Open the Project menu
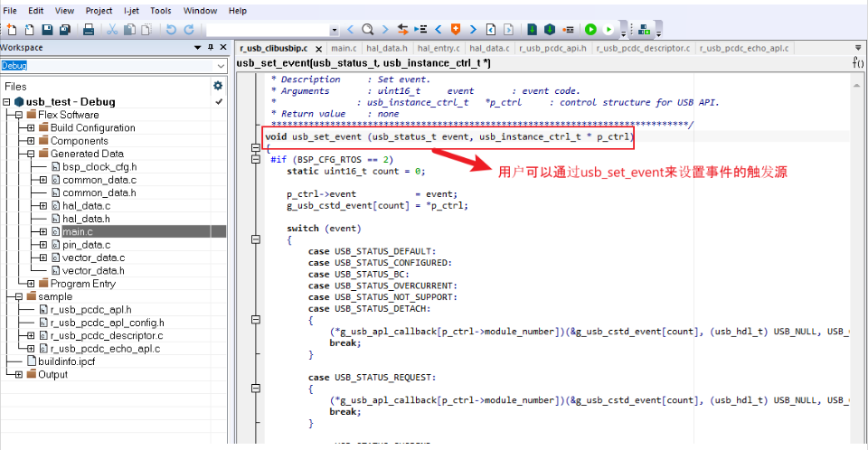The image size is (868, 450). pos(99,11)
